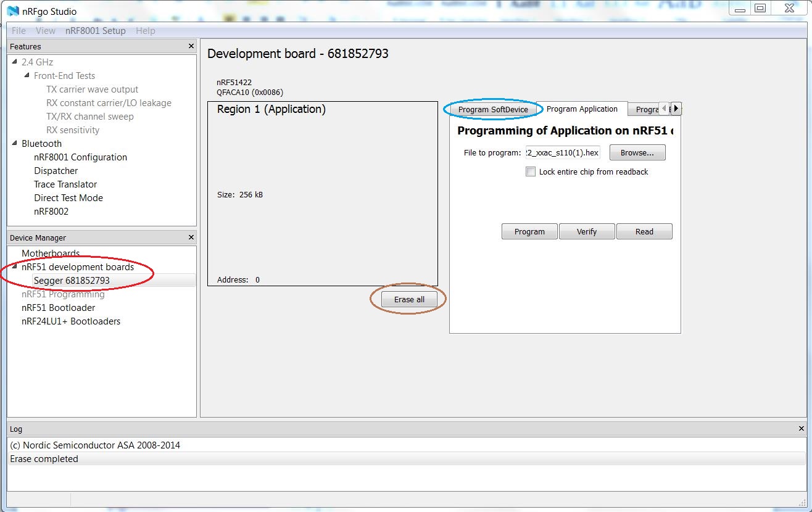Select the Segger 681852793 device
The width and height of the screenshot is (812, 512).
click(72, 281)
